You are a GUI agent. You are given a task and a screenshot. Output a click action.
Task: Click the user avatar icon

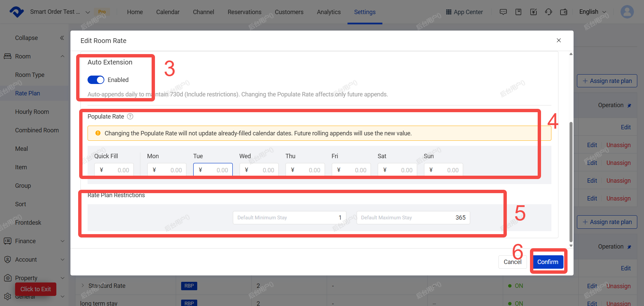627,12
